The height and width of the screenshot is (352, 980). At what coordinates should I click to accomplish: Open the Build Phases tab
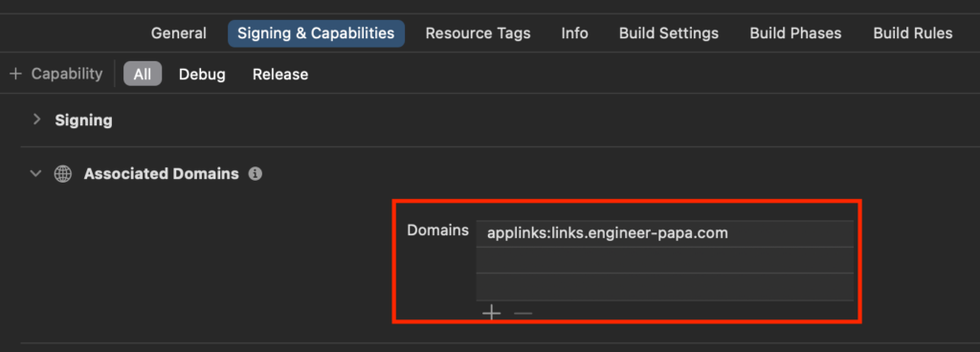coord(795,33)
